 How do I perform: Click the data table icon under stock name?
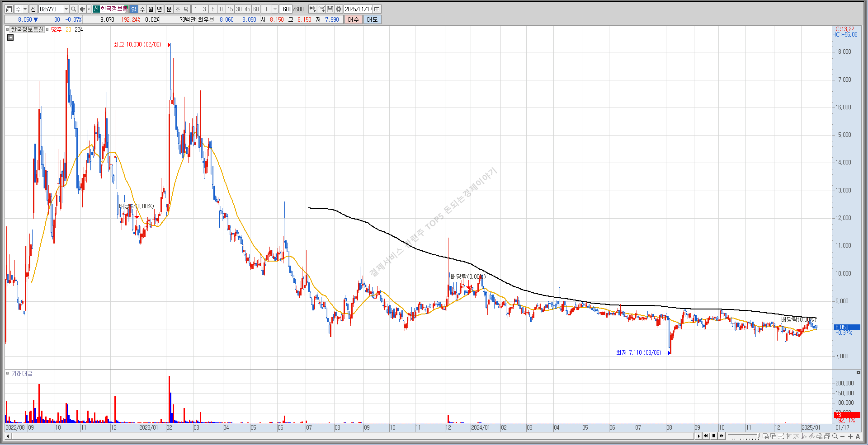[10, 37]
